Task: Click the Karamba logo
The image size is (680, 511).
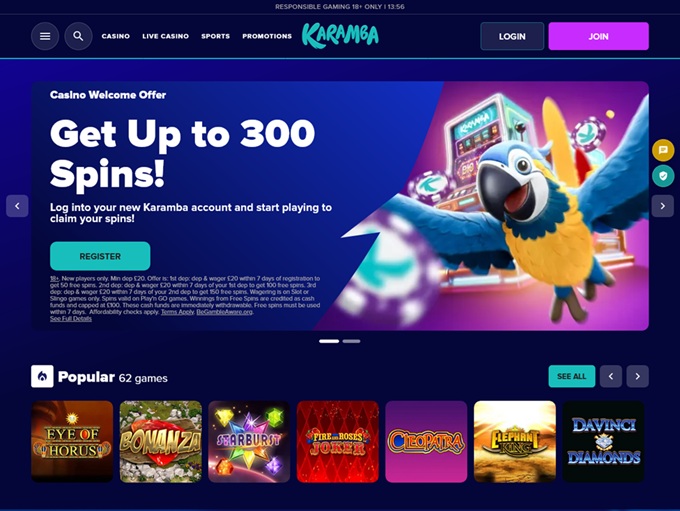Action: tap(340, 35)
